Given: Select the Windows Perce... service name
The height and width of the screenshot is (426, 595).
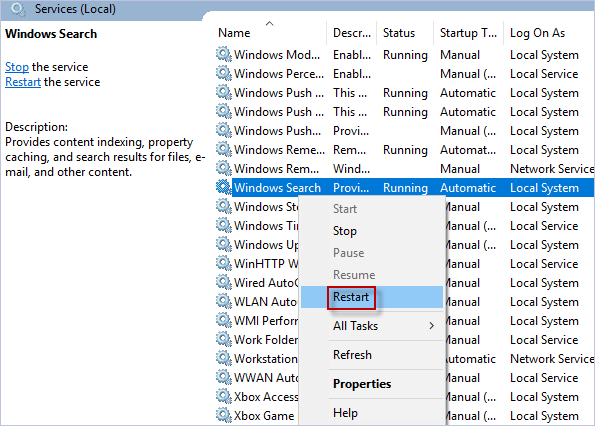Looking at the screenshot, I should click(x=279, y=74).
